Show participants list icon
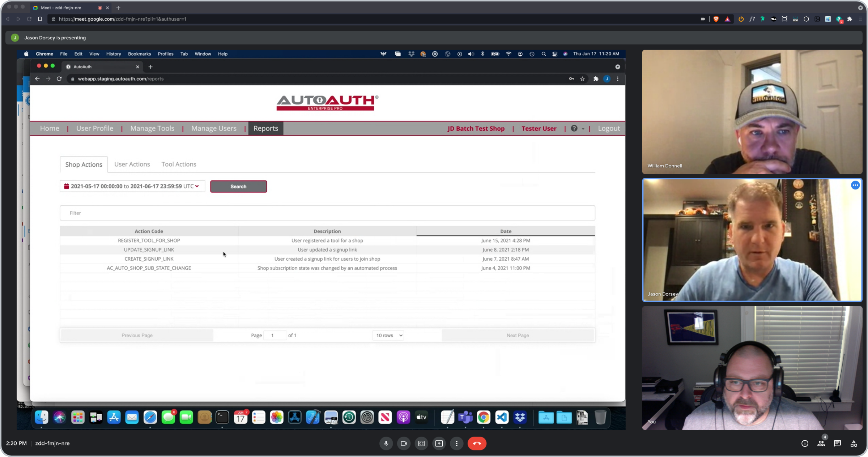868x457 pixels. [821, 443]
